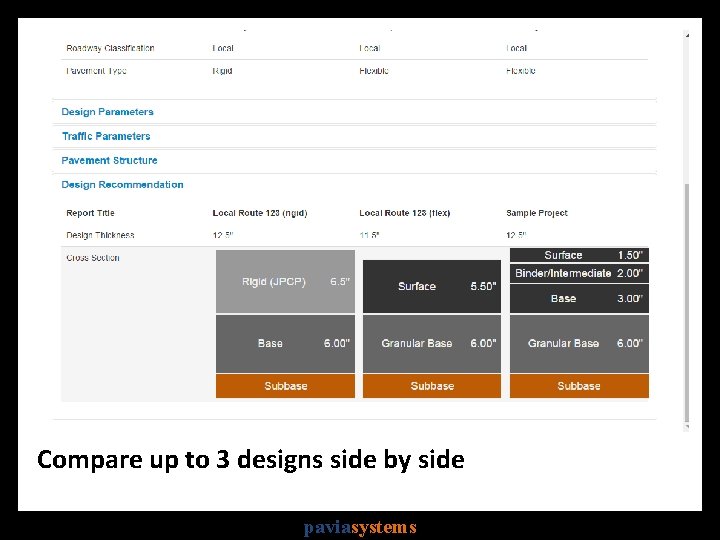The width and height of the screenshot is (720, 540).
Task: Click the Binder/Intermediate 2.00" layer
Action: 579,273
